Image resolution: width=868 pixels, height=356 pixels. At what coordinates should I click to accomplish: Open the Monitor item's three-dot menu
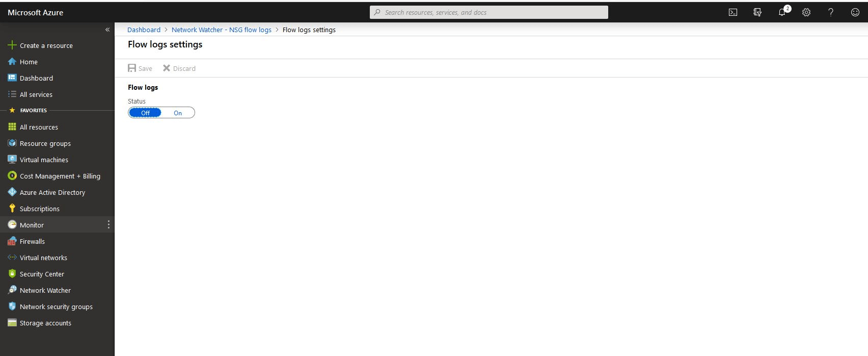pyautogui.click(x=108, y=224)
